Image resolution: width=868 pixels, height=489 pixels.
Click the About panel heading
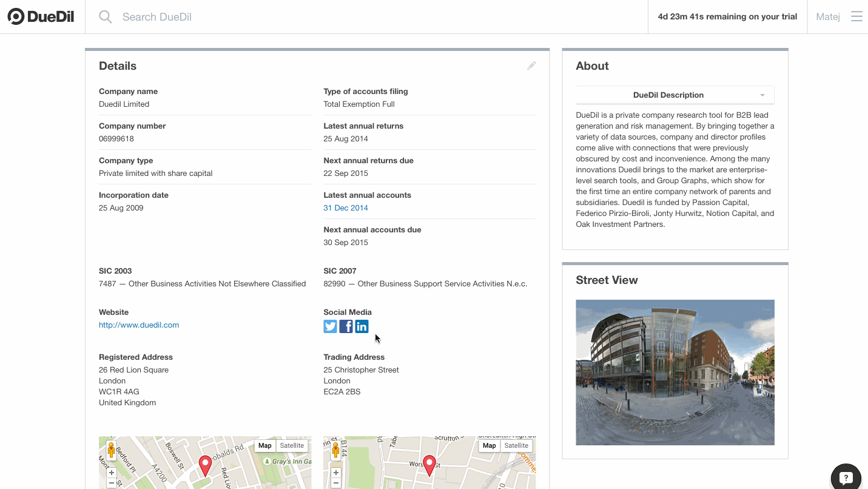click(592, 66)
